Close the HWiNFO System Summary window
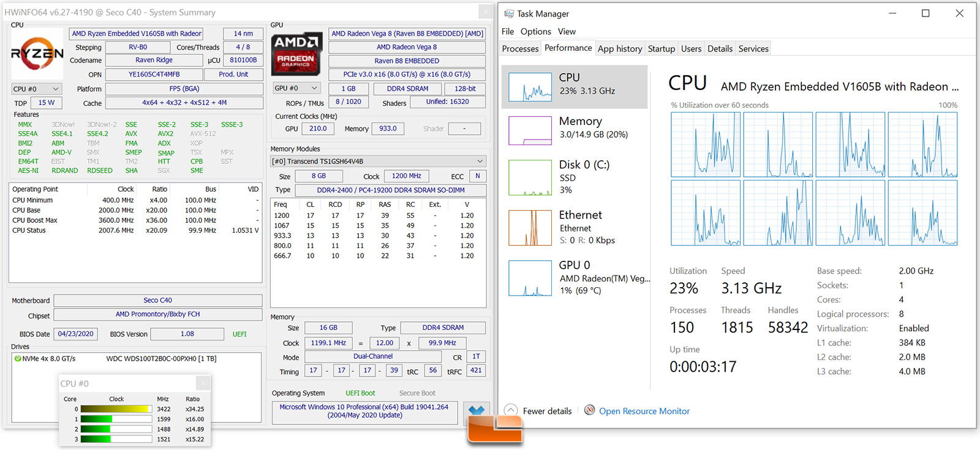The height and width of the screenshot is (450, 980). (x=485, y=12)
